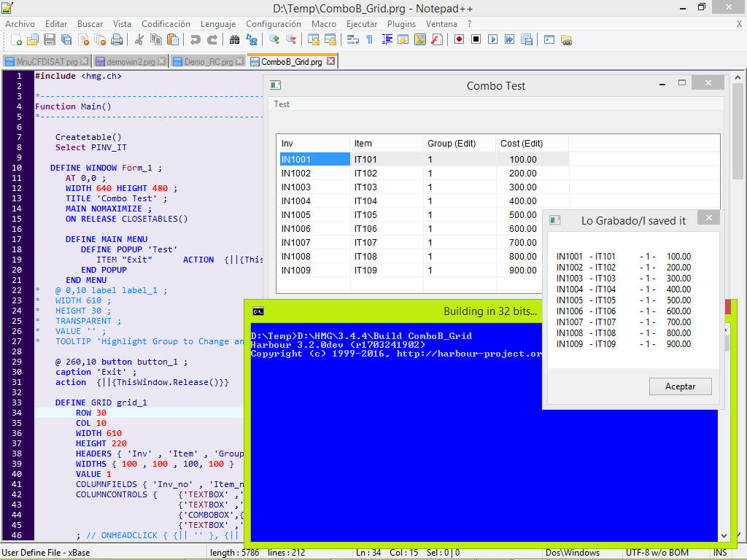Click the Aceptar button

680,386
